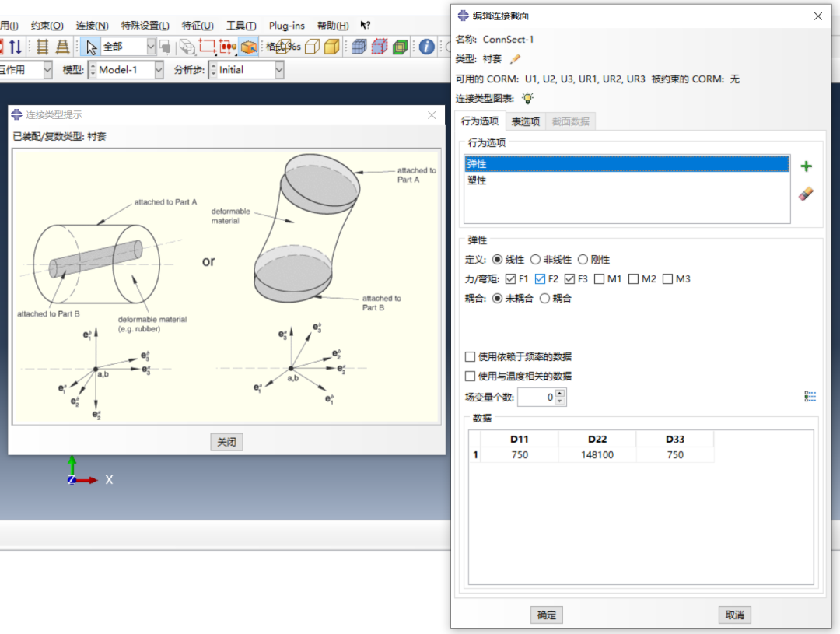
Task: Click the pencil icon beside type 衬套
Action: coord(516,59)
